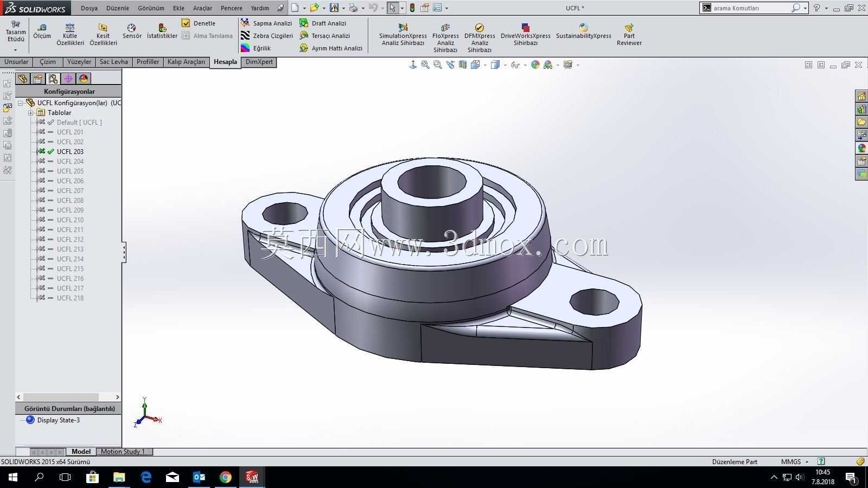The width and height of the screenshot is (868, 488).
Task: Open the Open-file dropdown arrow
Action: [324, 8]
